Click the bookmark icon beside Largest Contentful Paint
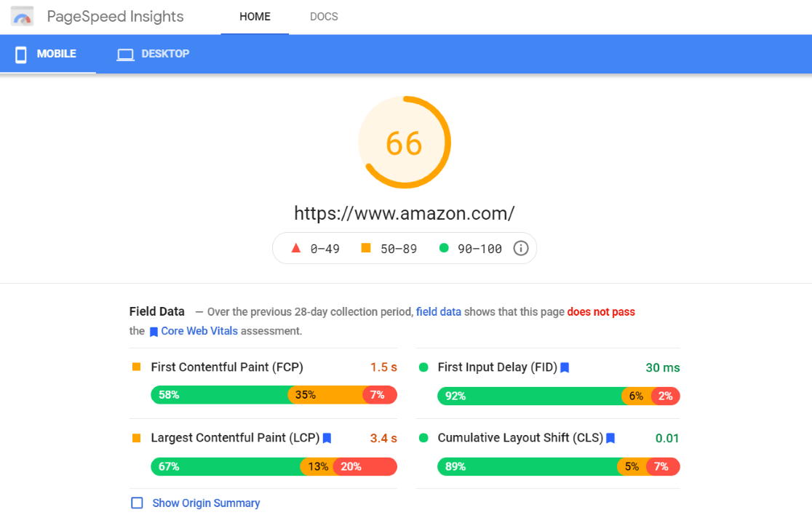Image resolution: width=812 pixels, height=515 pixels. pos(326,439)
